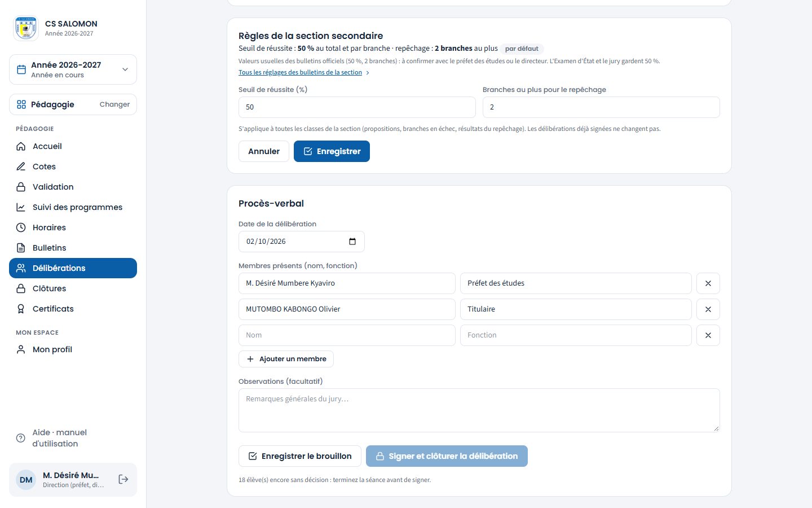Click the Certificats ribbon icon

click(21, 309)
